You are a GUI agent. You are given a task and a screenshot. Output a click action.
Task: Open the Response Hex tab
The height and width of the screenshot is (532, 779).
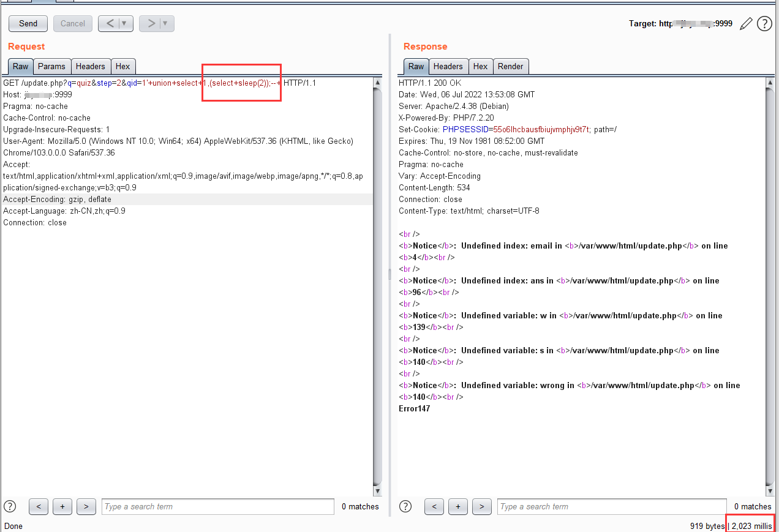[481, 66]
